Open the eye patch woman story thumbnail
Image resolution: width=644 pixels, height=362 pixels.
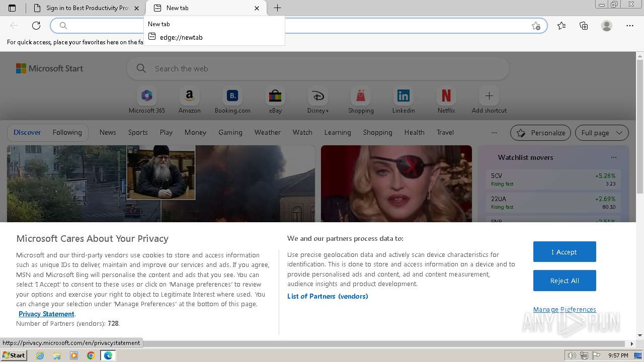tap(396, 184)
